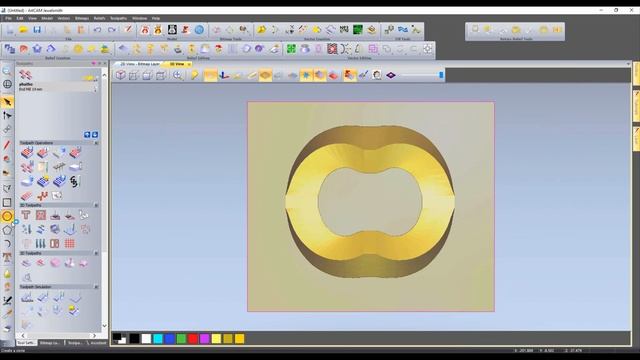The height and width of the screenshot is (360, 640).
Task: Collapse the Toolpath Simulation section
Action: click(96, 287)
